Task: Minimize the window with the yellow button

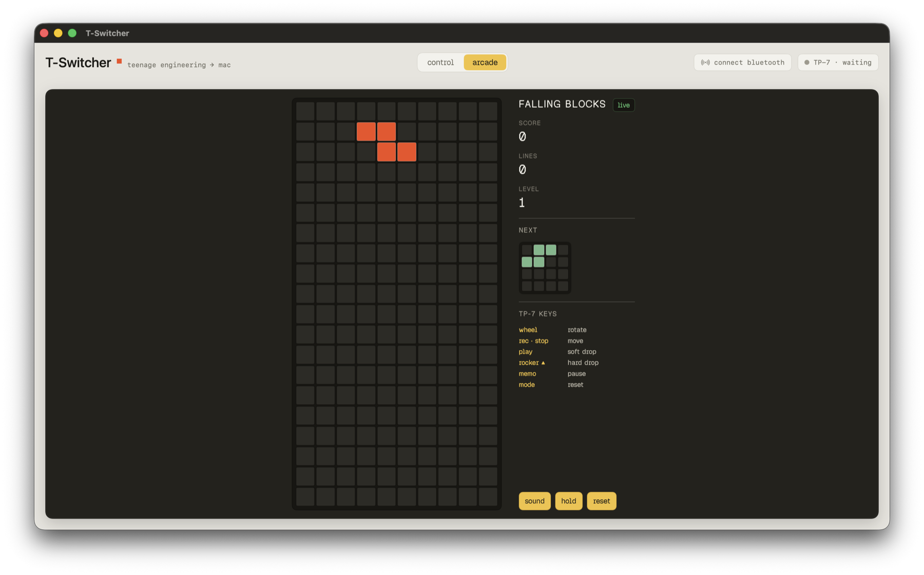Action: 58,33
